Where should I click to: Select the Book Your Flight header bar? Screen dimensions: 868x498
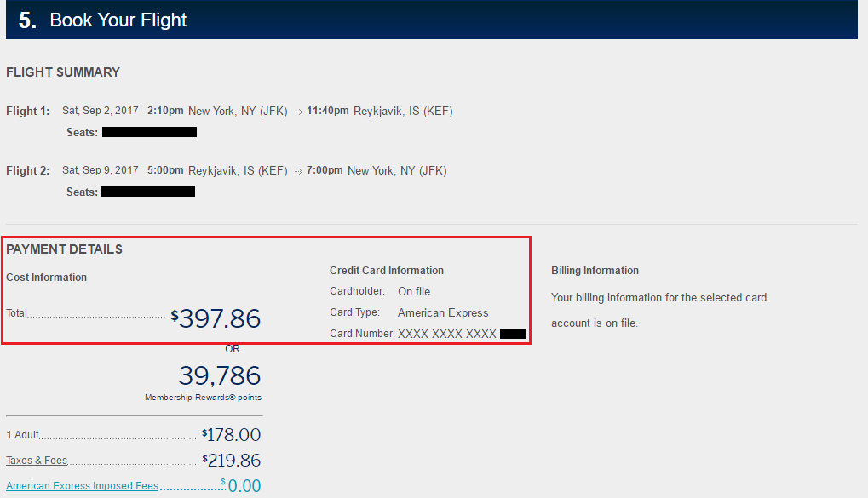point(431,20)
